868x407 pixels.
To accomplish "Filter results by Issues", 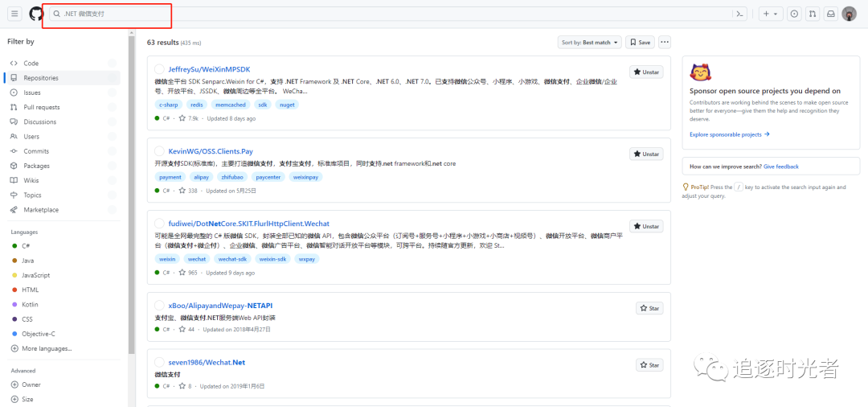I will click(x=62, y=92).
